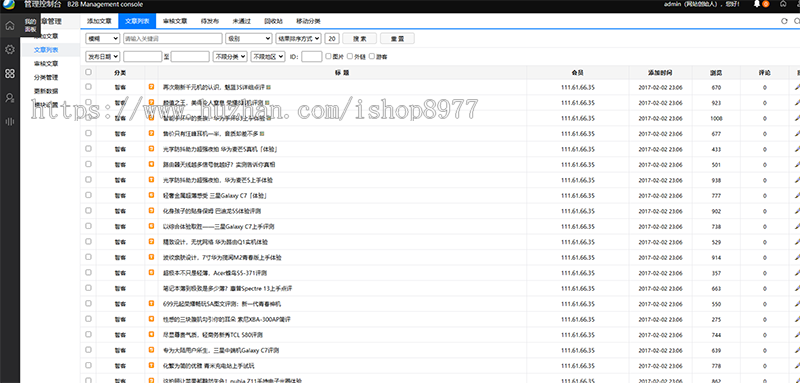The image size is (800, 383).
Task: Click the 搜索 search button
Action: pyautogui.click(x=359, y=38)
